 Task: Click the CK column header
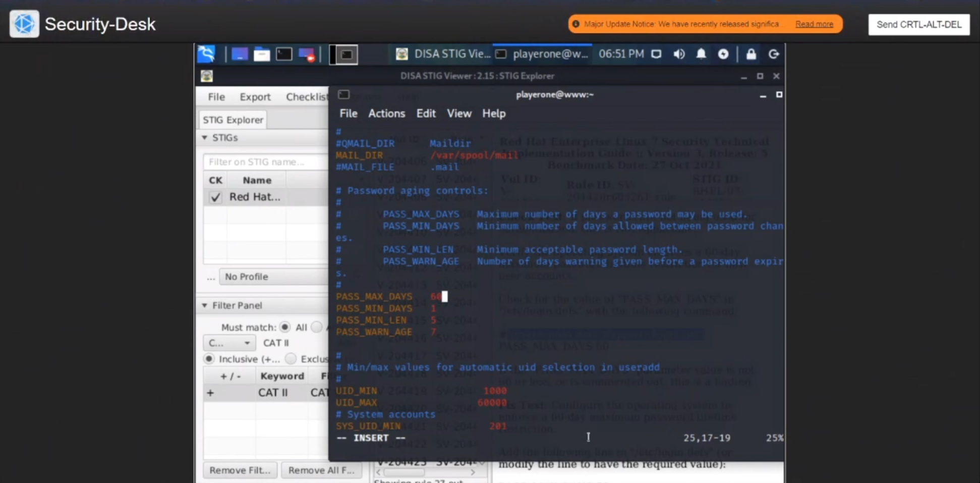[215, 180]
